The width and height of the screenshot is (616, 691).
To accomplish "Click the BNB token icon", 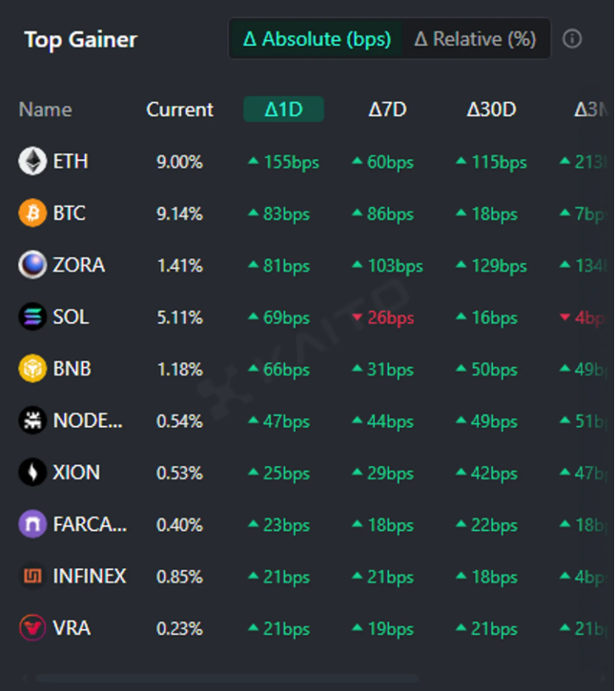I will (32, 369).
